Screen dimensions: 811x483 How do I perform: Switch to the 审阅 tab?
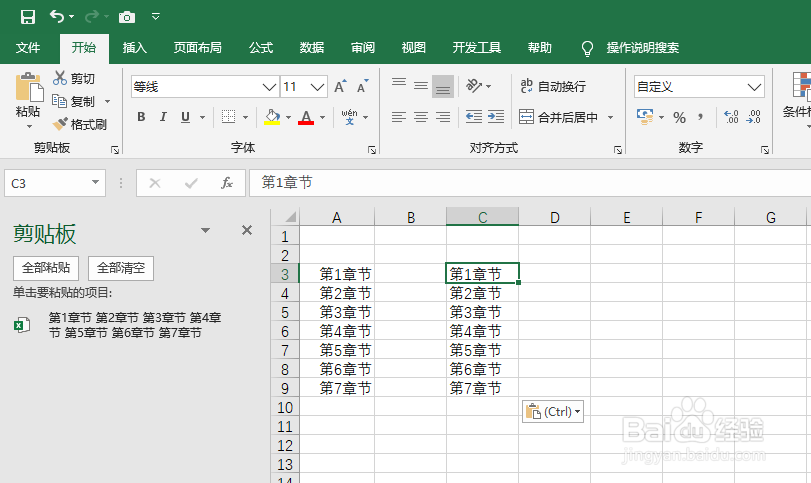pos(363,48)
